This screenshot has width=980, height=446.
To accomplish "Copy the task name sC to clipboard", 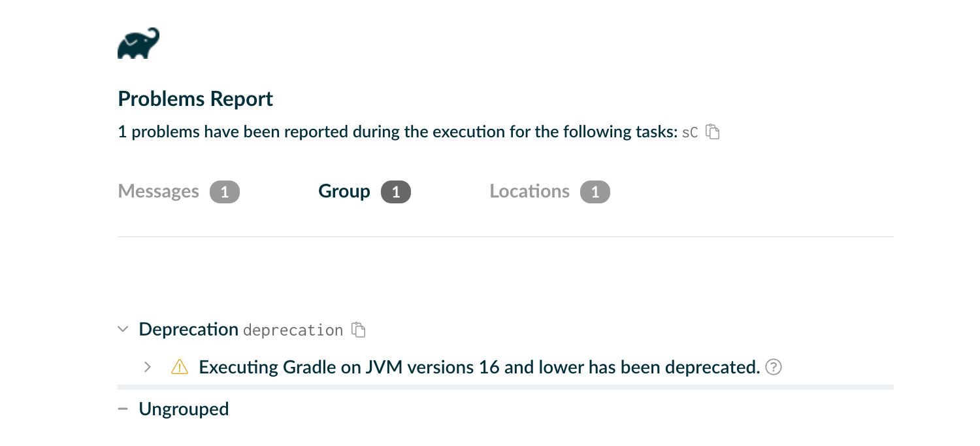I will tap(713, 131).
